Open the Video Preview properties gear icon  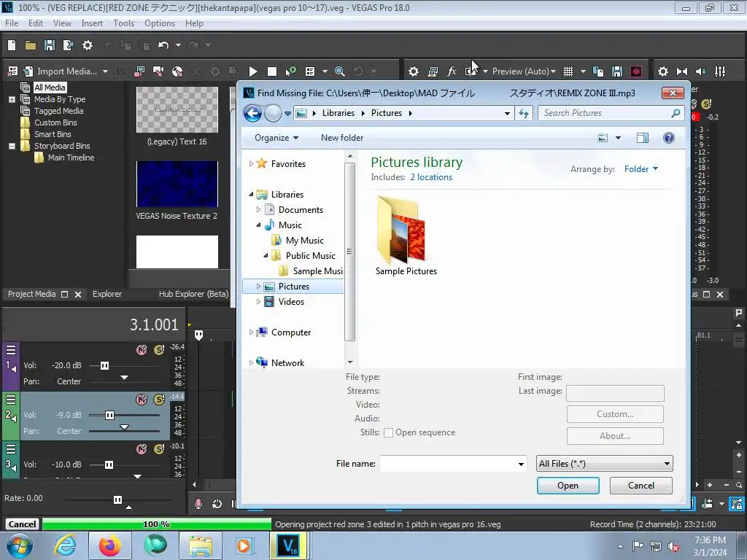tap(414, 71)
